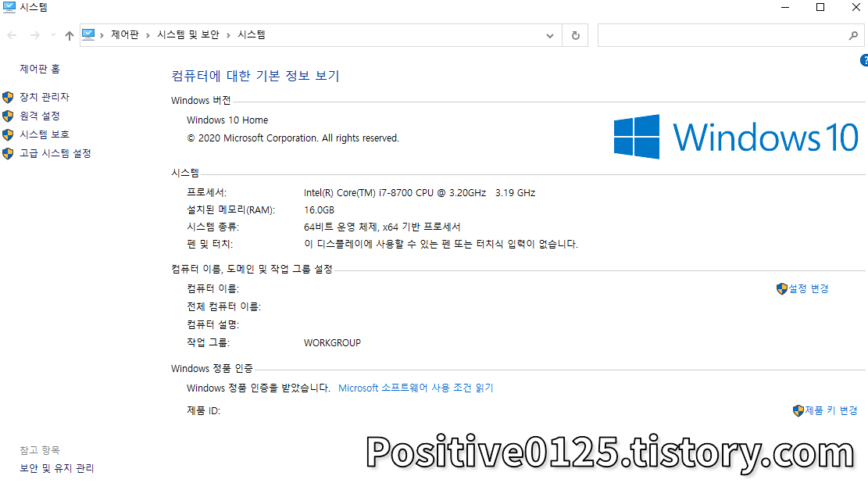Select the 프로세서: label
This screenshot has width=868, height=483.
[206, 193]
